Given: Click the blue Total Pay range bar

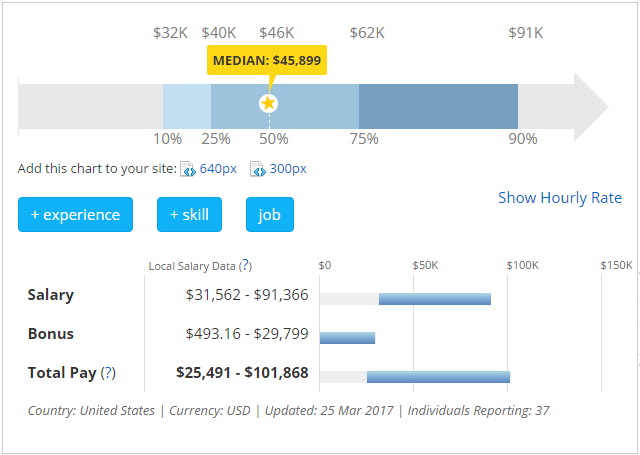Looking at the screenshot, I should tap(438, 377).
